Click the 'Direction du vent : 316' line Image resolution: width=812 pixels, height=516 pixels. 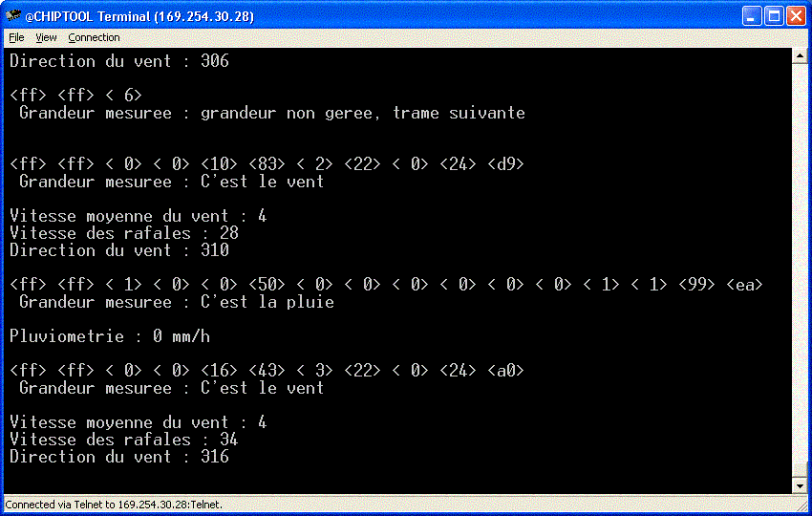(x=118, y=457)
